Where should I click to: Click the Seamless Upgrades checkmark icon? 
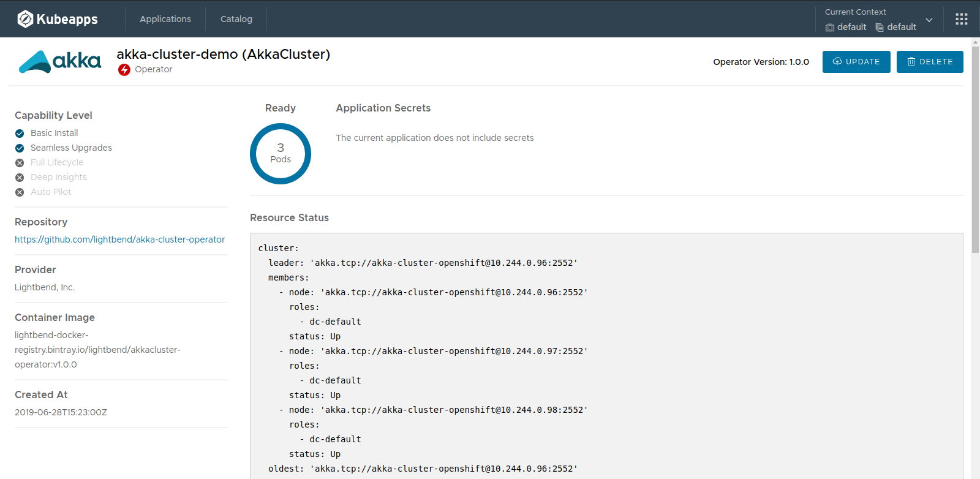tap(20, 148)
